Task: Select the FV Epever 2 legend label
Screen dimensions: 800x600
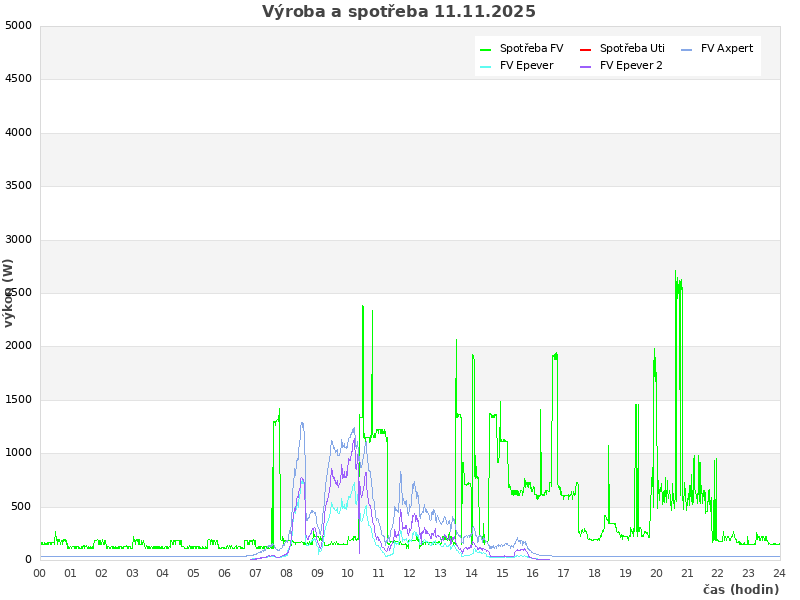Action: coord(631,66)
